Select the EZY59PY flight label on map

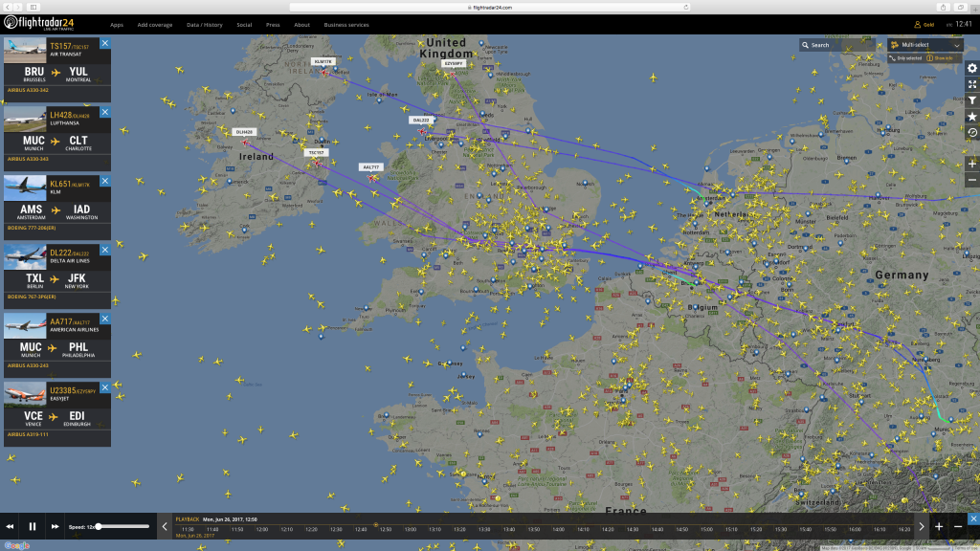(x=453, y=64)
